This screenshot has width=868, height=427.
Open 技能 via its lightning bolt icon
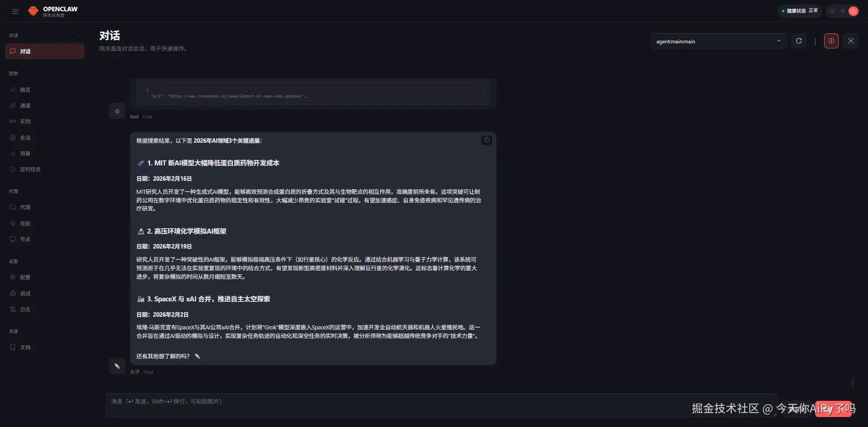13,224
